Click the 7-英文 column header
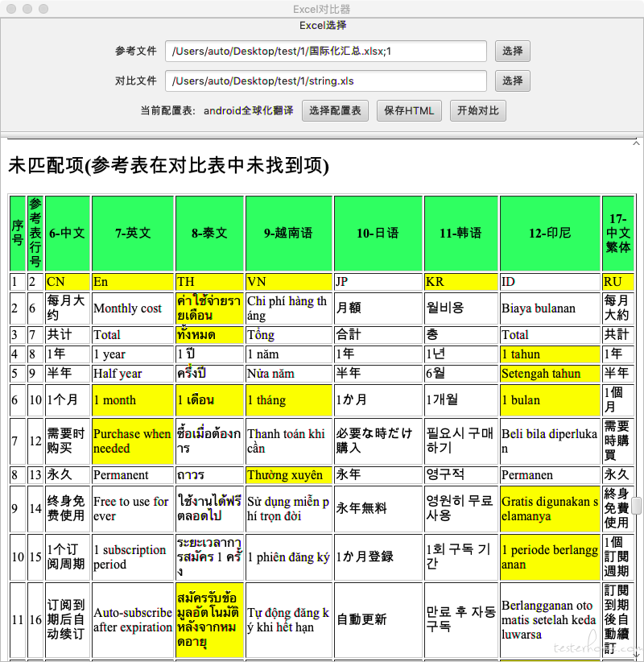The height and width of the screenshot is (662, 644). coord(133,233)
